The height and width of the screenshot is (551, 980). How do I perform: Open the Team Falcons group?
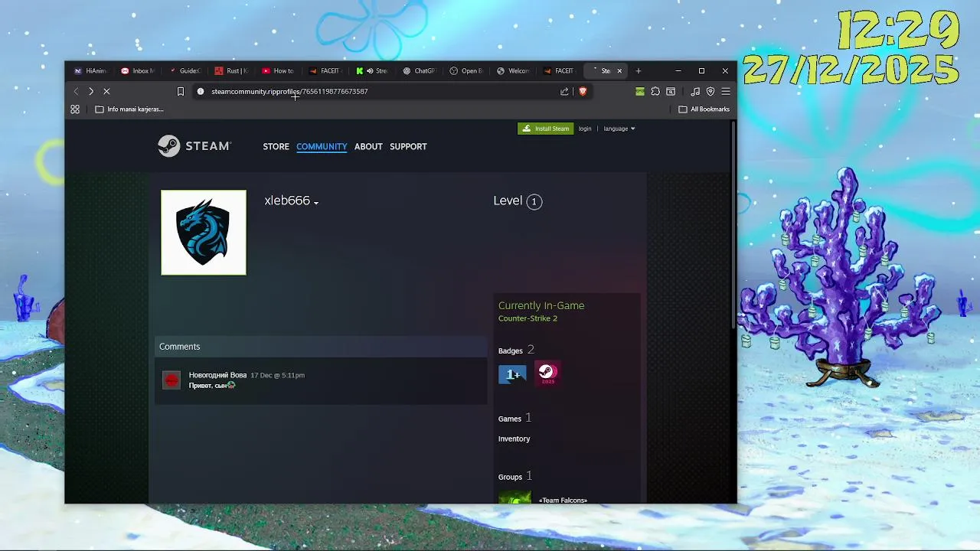(563, 500)
